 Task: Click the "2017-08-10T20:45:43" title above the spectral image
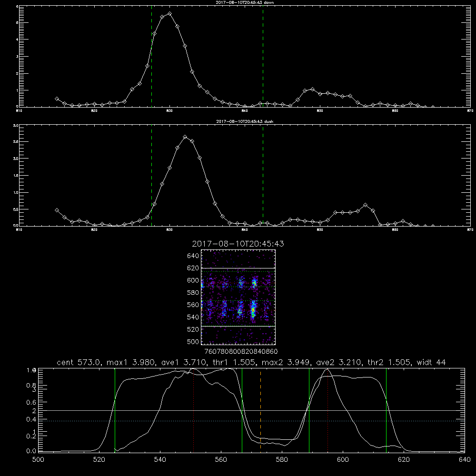(238, 244)
